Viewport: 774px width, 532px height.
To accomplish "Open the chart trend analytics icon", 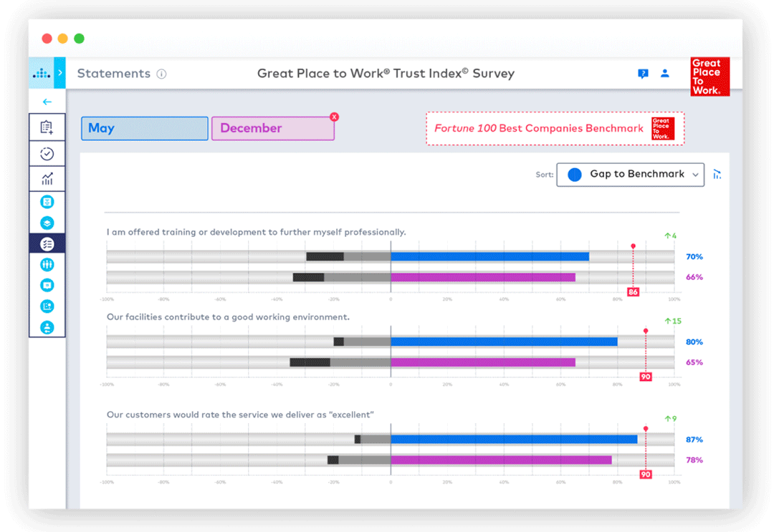I will point(47,178).
